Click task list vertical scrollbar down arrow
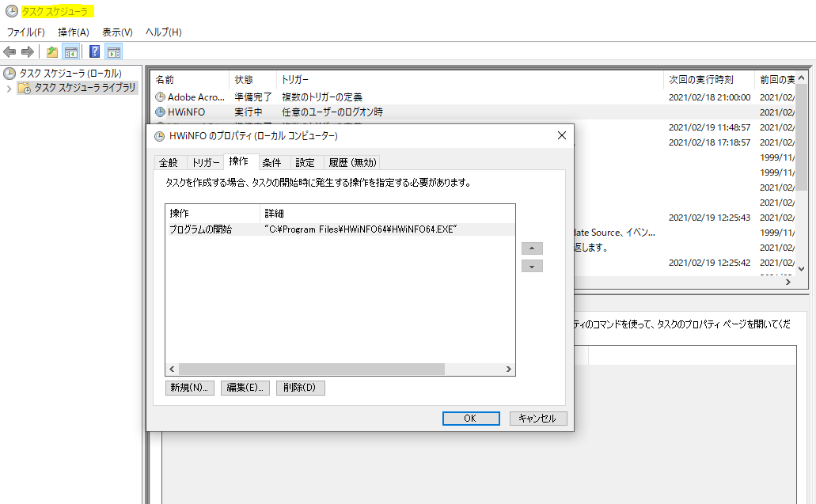 [x=802, y=269]
